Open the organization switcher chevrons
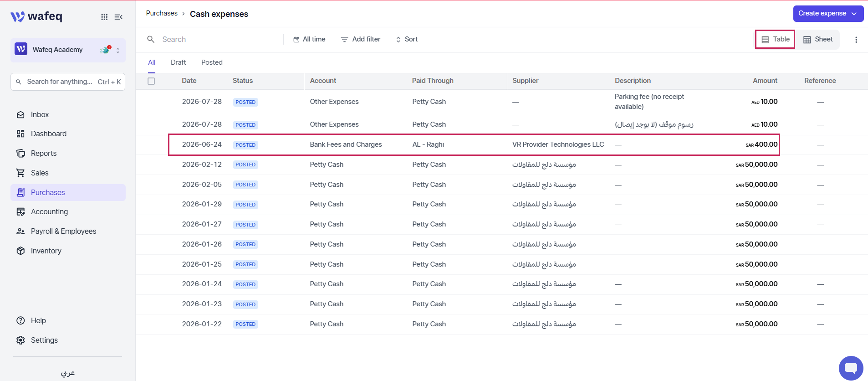The height and width of the screenshot is (381, 868). [118, 50]
